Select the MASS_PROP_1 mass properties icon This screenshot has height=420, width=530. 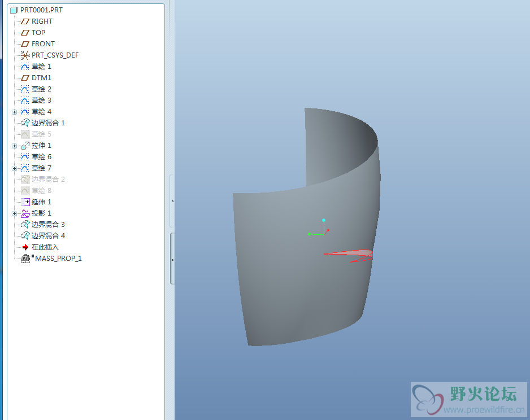click(25, 259)
